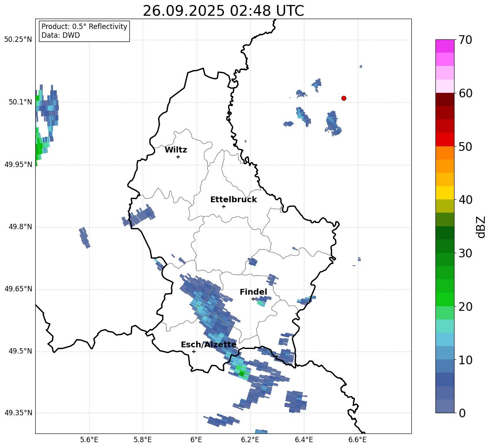The image size is (491, 448).
Task: Click the Wiltz city label
Action: point(176,150)
